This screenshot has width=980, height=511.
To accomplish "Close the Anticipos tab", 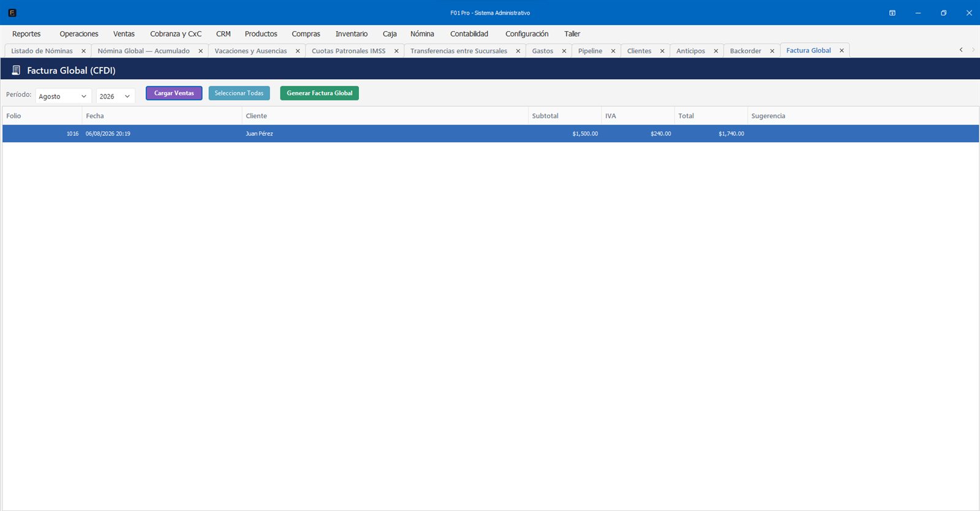I will pos(716,51).
